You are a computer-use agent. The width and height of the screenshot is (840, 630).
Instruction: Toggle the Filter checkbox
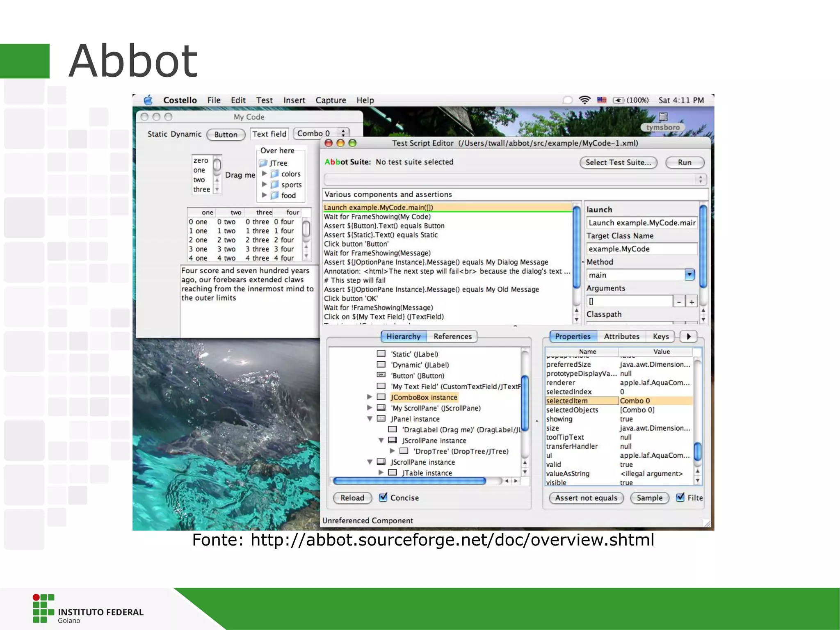(680, 497)
